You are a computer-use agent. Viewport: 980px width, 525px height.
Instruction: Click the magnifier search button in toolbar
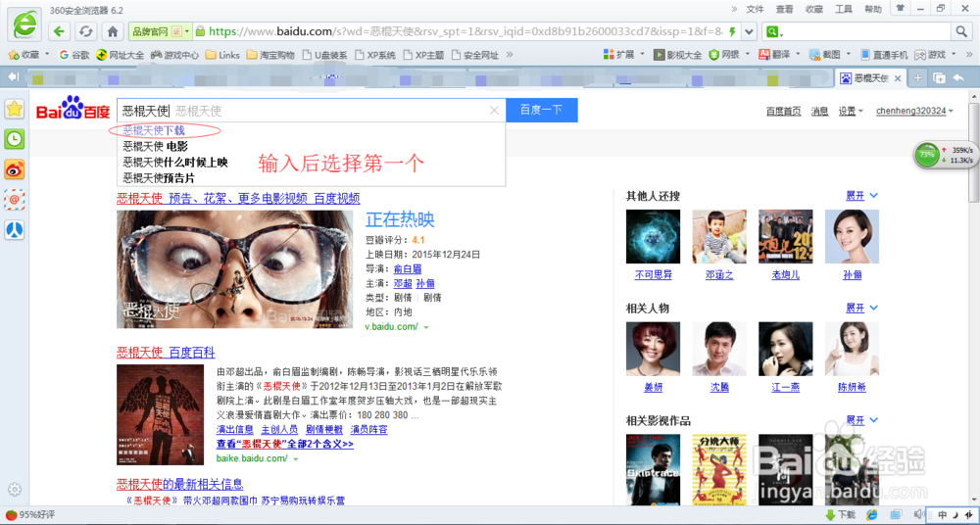coord(960,31)
